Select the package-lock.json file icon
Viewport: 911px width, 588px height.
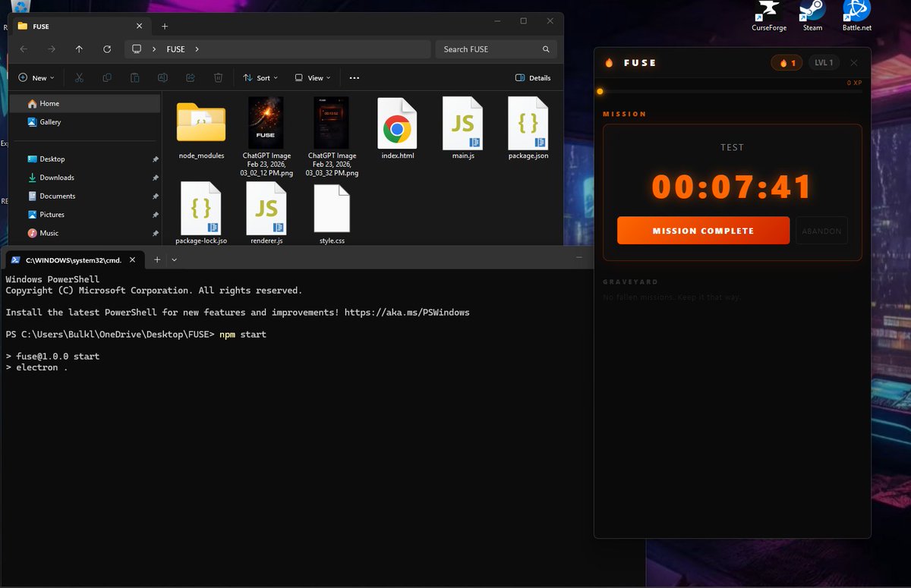pos(201,208)
